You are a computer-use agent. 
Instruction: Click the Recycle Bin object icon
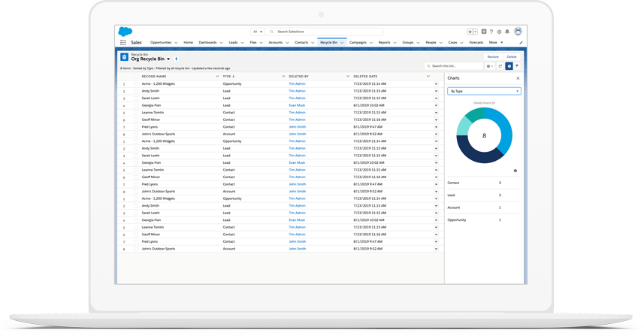coord(125,57)
